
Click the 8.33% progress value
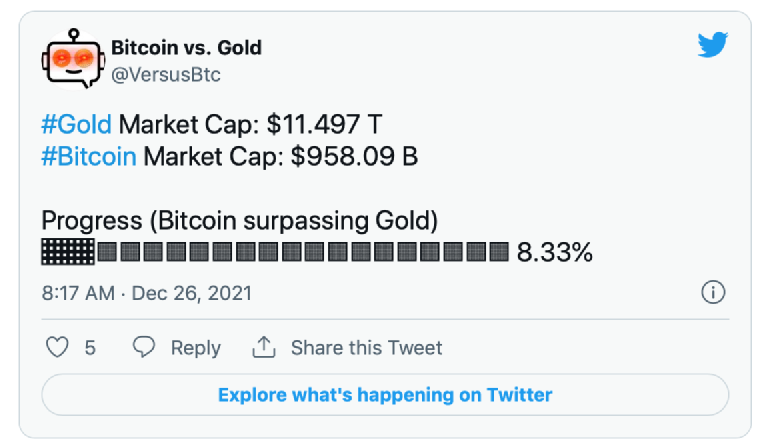click(554, 252)
